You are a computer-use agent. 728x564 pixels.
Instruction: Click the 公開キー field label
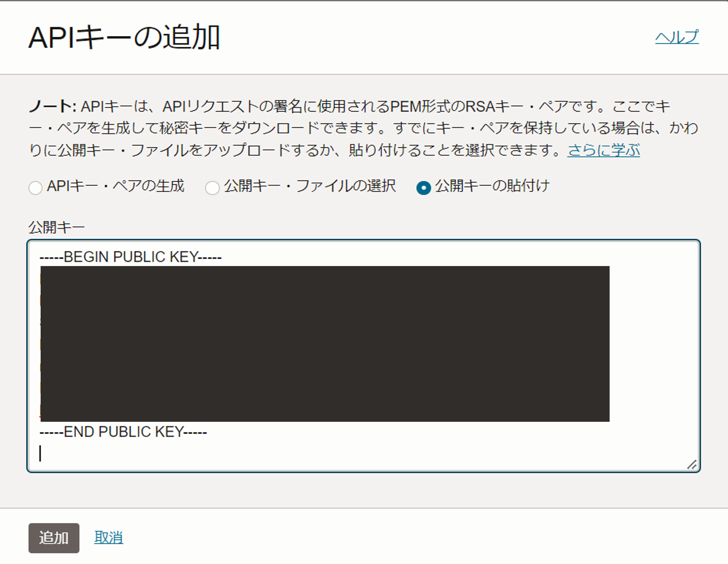57,228
